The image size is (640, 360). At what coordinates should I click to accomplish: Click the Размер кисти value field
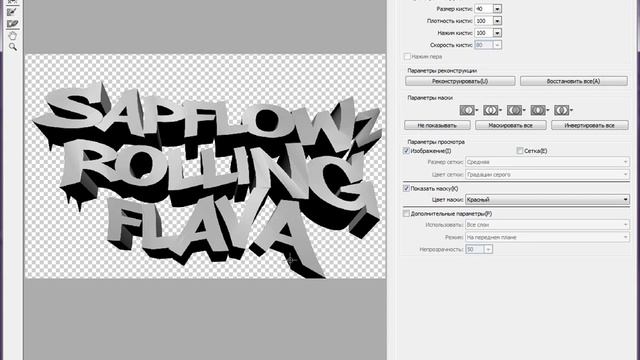coord(484,9)
